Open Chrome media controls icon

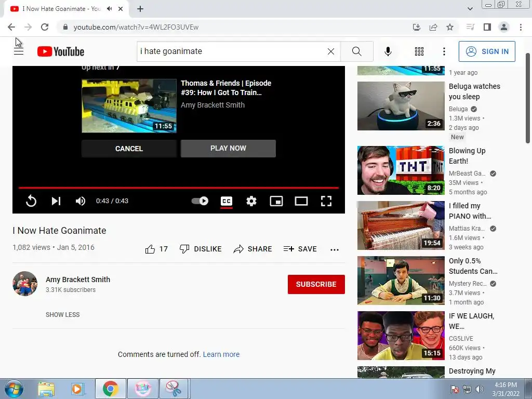(470, 27)
